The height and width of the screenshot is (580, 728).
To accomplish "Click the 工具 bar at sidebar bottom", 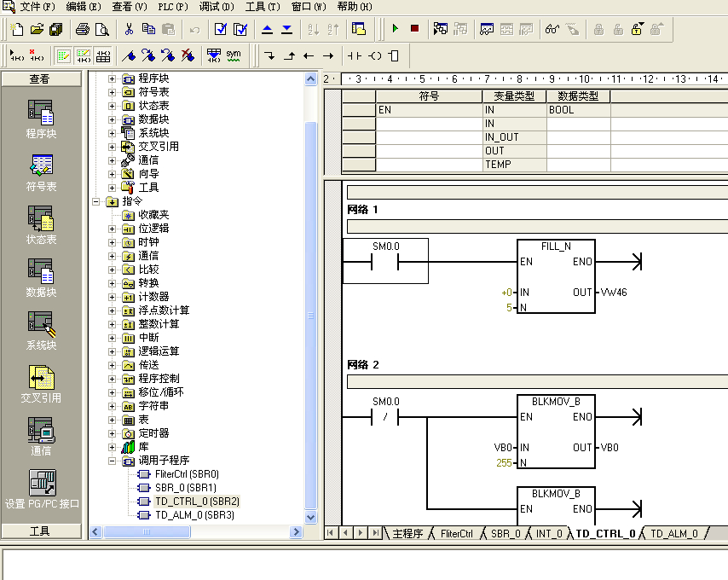I will [x=40, y=531].
